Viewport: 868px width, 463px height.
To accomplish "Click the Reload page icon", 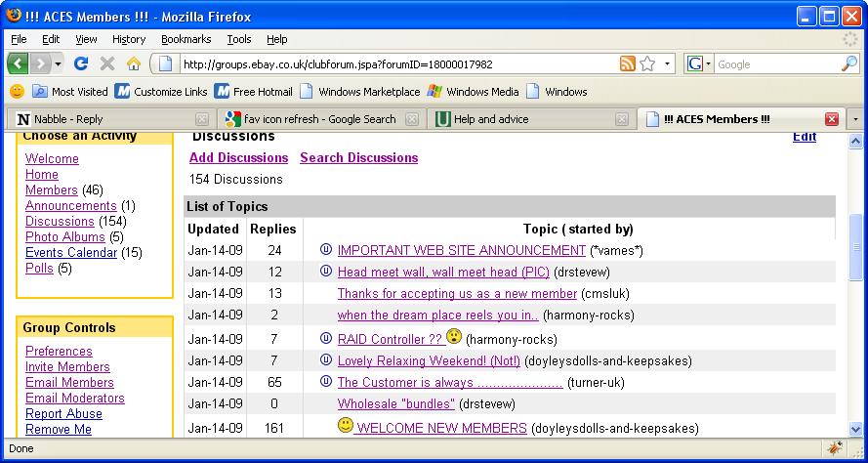I will pos(81,63).
